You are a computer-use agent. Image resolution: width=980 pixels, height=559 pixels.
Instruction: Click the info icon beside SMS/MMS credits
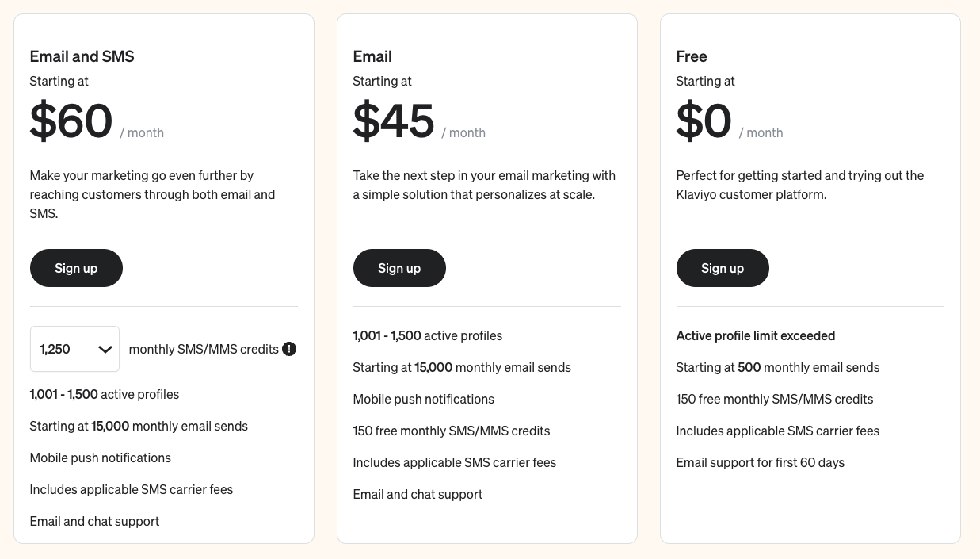pos(289,349)
